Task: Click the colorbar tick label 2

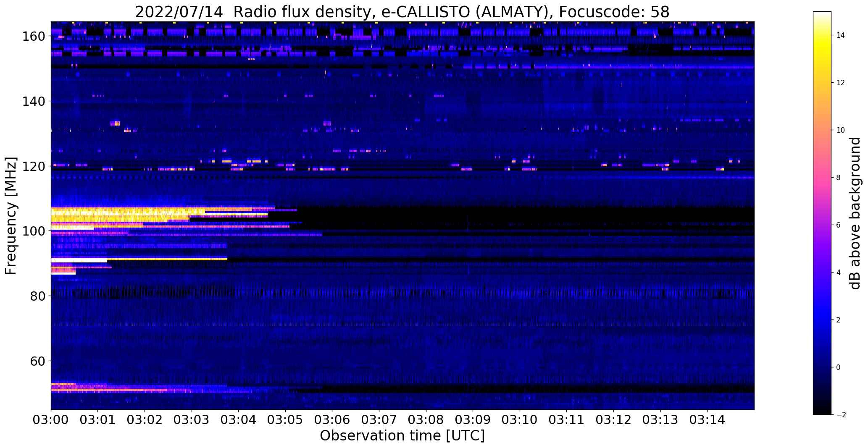Action: point(839,320)
